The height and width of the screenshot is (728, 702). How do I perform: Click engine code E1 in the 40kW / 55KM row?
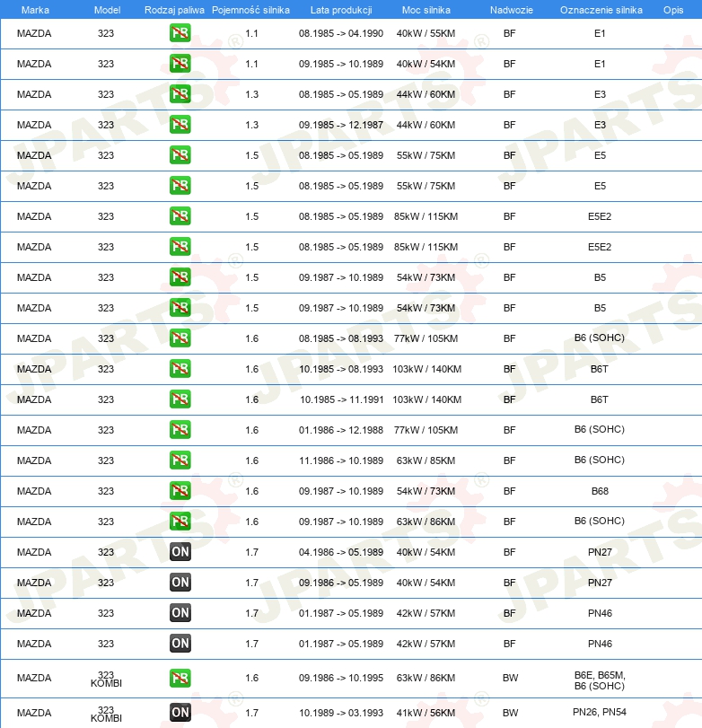pyautogui.click(x=600, y=33)
